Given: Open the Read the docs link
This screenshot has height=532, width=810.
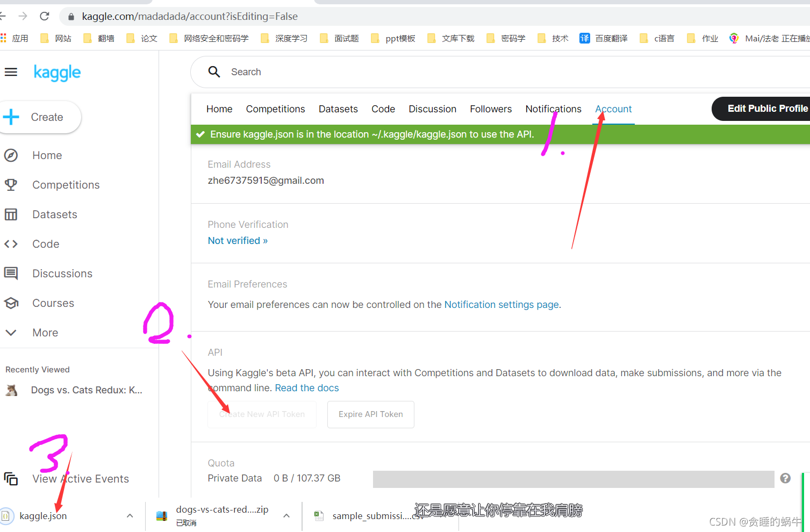Looking at the screenshot, I should 307,388.
